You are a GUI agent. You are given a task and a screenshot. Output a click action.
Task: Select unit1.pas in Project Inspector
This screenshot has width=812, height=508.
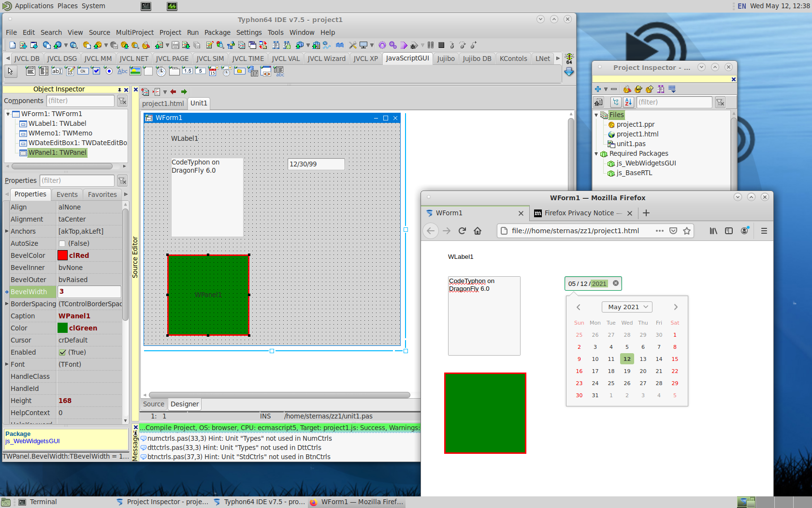631,144
